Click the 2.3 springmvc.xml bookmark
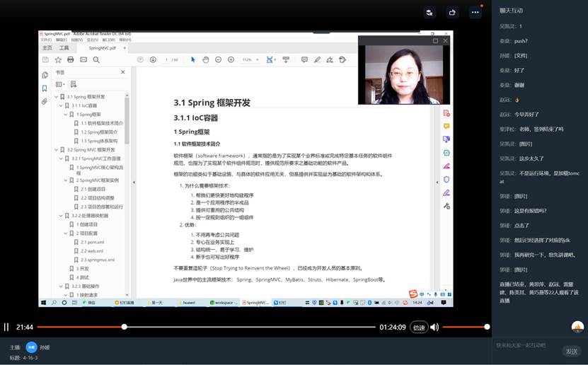This screenshot has height=365, width=588. pyautogui.click(x=98, y=260)
